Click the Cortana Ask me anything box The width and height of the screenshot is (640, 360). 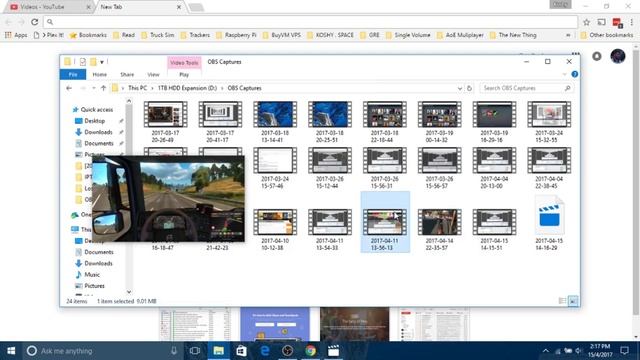tap(102, 351)
